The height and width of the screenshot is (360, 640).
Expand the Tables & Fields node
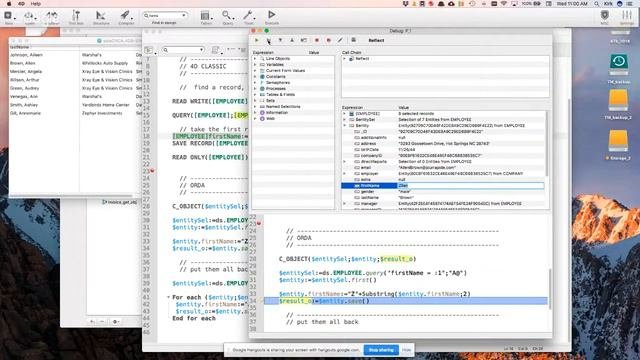[256, 95]
